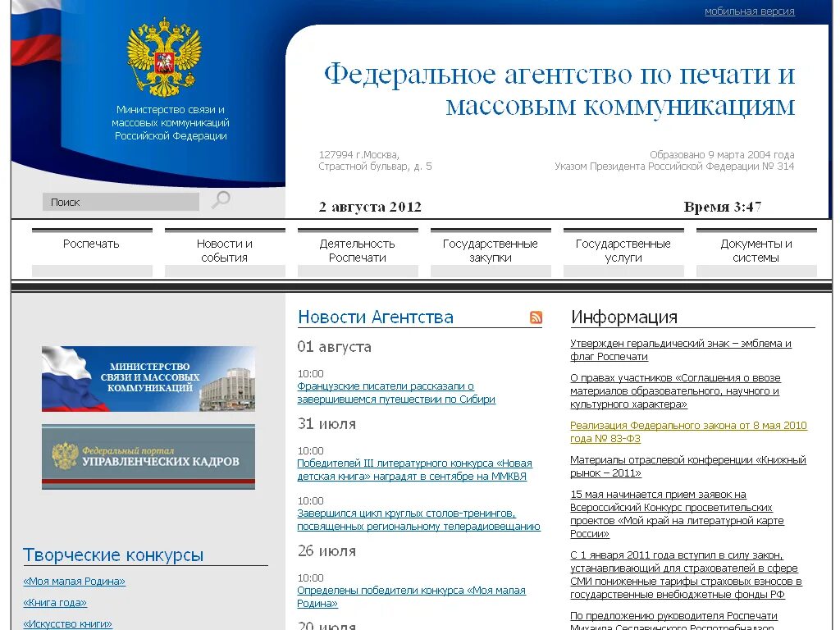The width and height of the screenshot is (840, 630).
Task: Click the search magnifier icon
Action: 220,199
